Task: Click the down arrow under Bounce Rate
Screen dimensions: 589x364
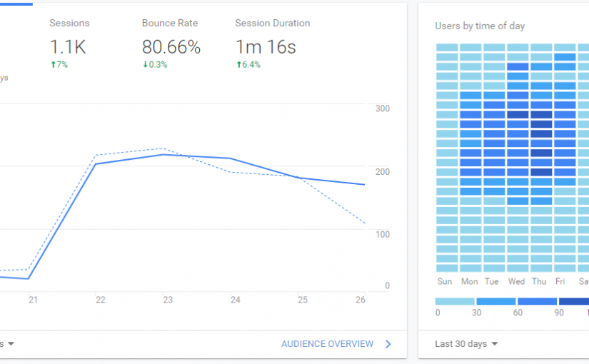Action: pos(145,65)
